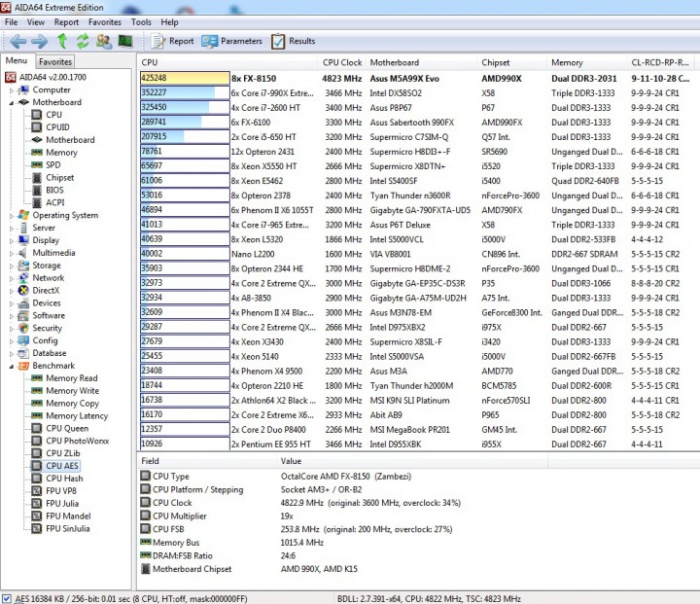
Task: Open the Parameters toolbar button
Action: [x=231, y=41]
